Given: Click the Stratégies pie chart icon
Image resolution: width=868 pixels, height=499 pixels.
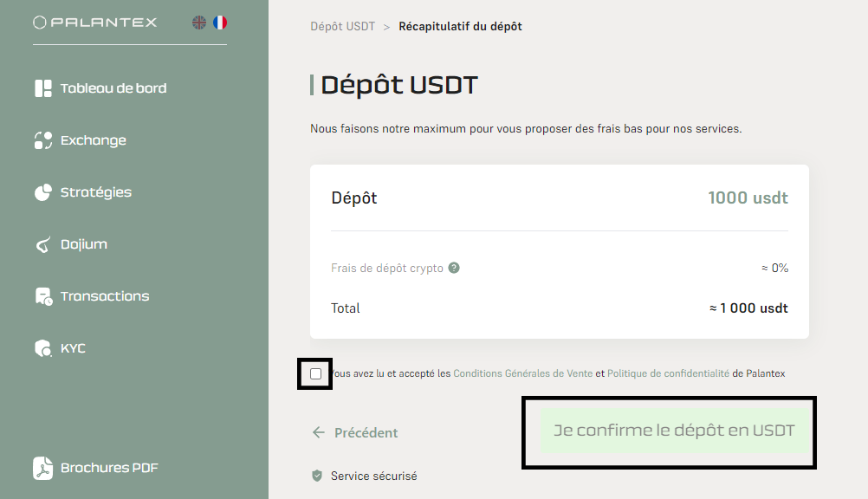Looking at the screenshot, I should pyautogui.click(x=43, y=192).
